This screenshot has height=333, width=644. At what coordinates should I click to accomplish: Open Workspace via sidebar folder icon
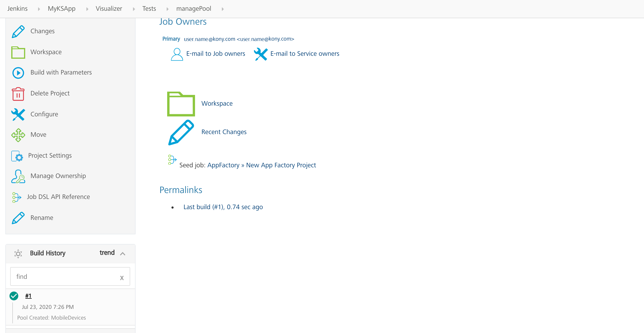point(18,52)
